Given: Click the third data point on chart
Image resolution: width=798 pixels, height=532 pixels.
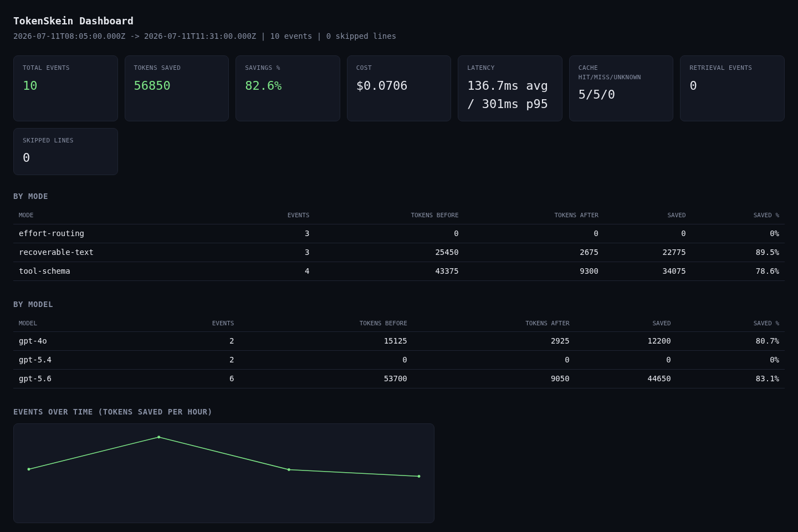Looking at the screenshot, I should 289,470.
